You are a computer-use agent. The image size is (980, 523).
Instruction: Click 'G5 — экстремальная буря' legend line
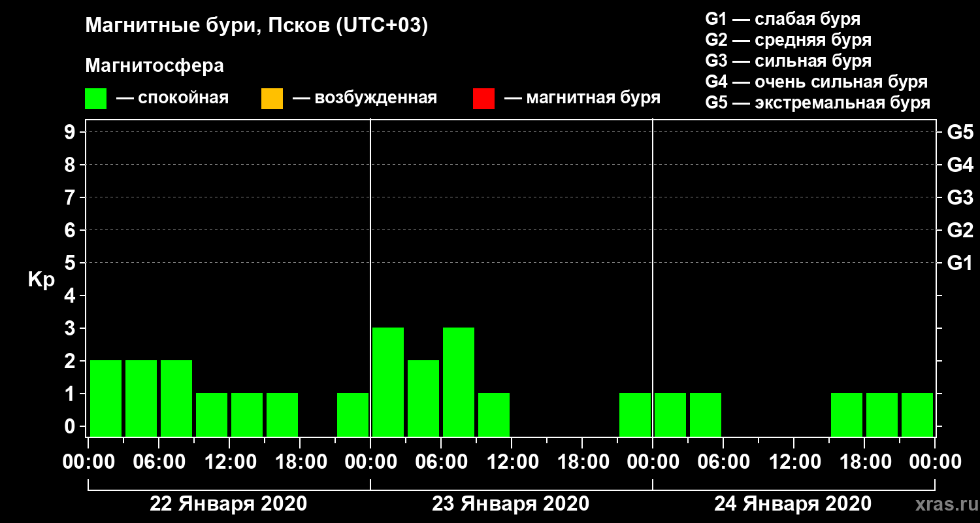pyautogui.click(x=817, y=103)
